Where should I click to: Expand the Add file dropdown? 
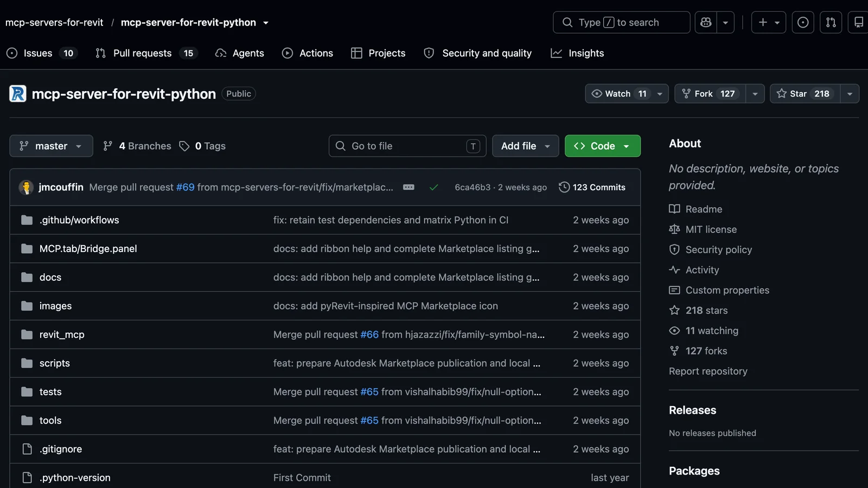click(x=525, y=146)
